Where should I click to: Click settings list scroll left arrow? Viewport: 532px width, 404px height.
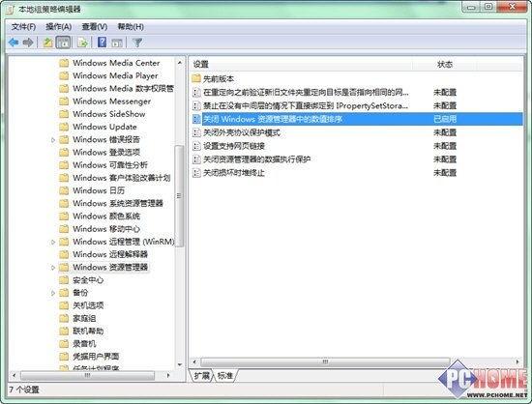(x=194, y=362)
